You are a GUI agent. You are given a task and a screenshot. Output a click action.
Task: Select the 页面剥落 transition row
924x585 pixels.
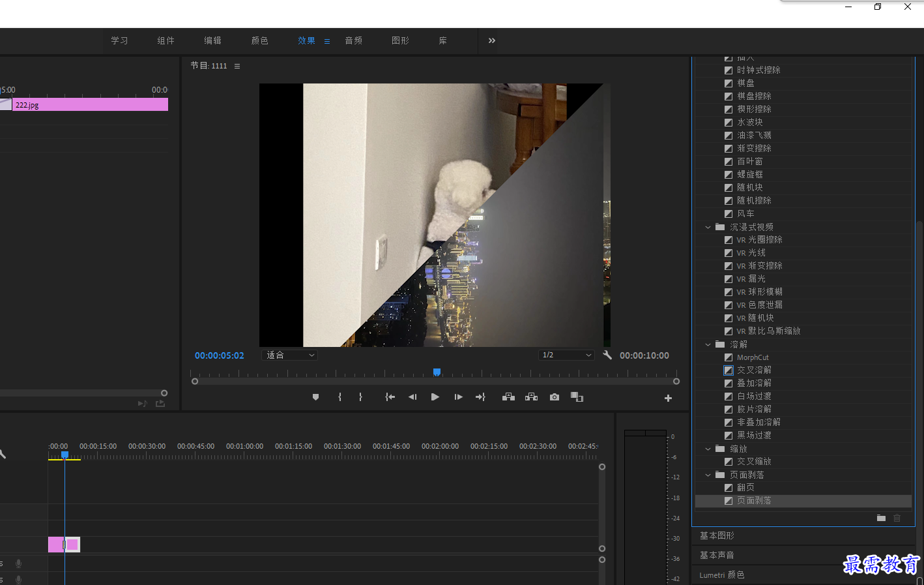(x=803, y=501)
